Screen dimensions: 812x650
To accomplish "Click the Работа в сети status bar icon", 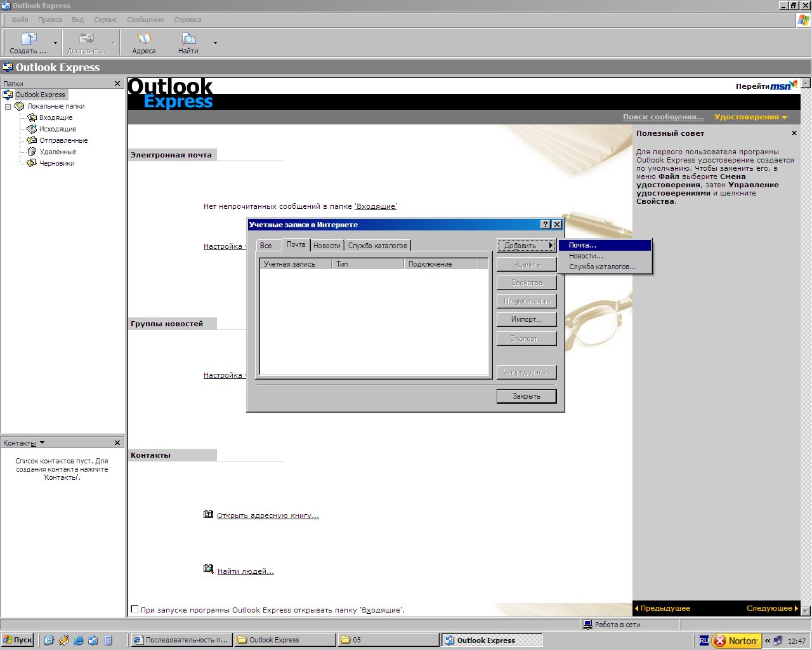I will pos(588,625).
